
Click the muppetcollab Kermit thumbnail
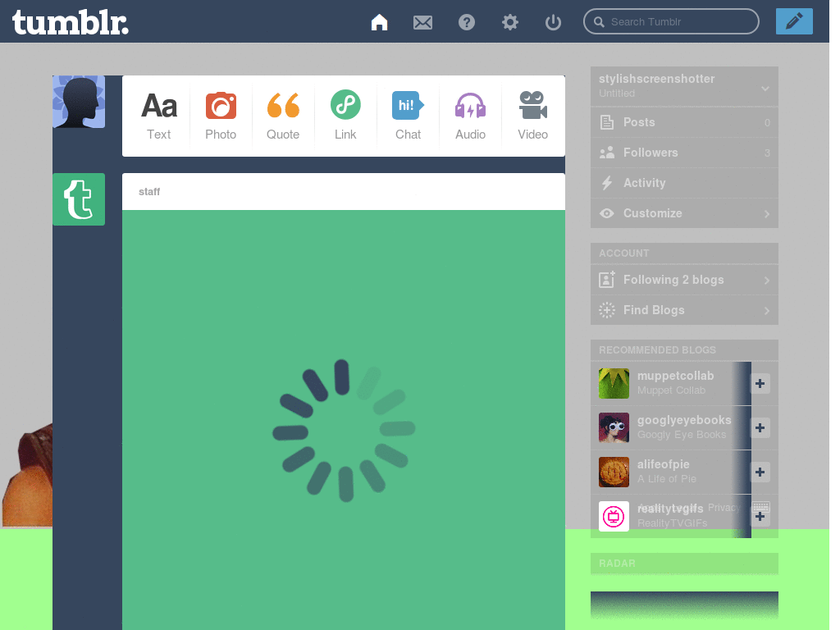pyautogui.click(x=614, y=384)
